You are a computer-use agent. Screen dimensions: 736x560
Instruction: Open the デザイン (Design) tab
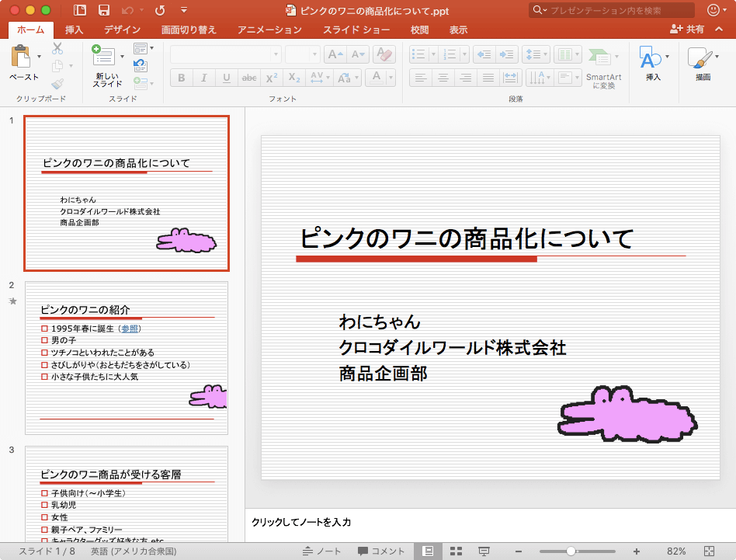pyautogui.click(x=122, y=30)
